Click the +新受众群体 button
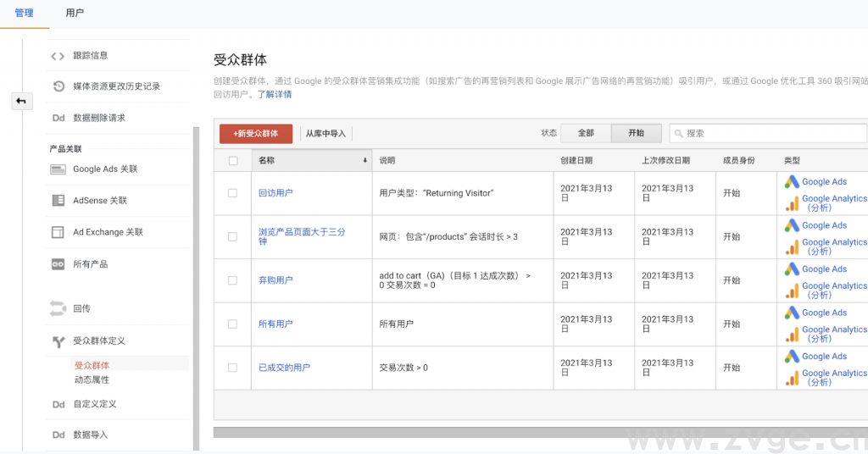Viewport: 868px width, 454px height. pyautogui.click(x=256, y=133)
